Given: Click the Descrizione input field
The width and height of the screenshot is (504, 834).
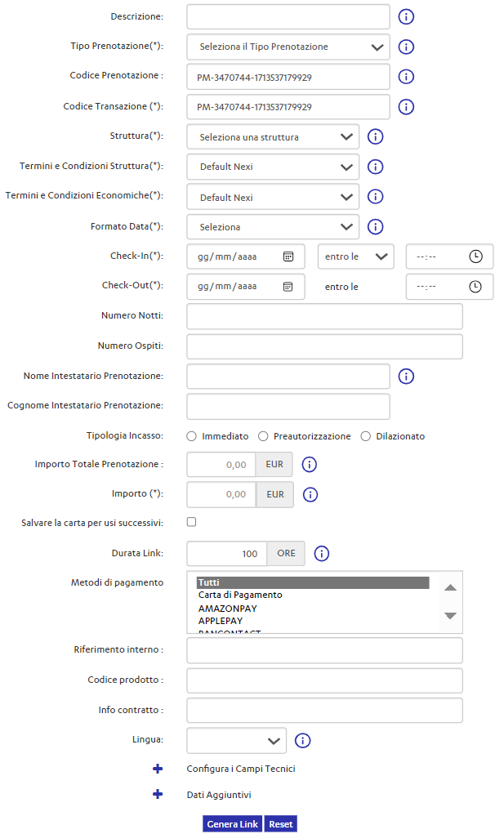Looking at the screenshot, I should click(288, 17).
